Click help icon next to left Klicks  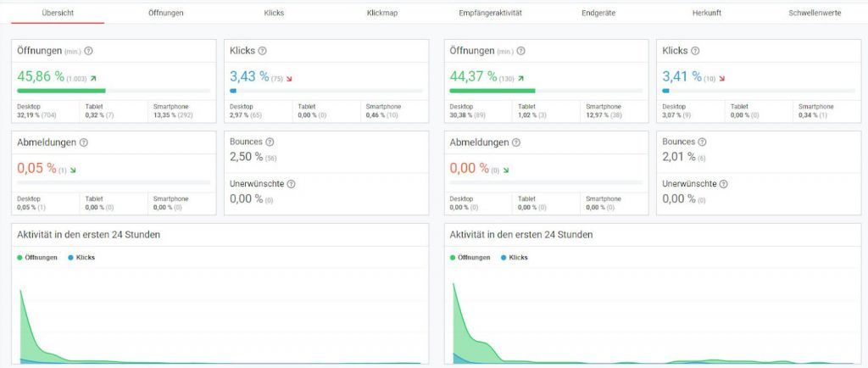pyautogui.click(x=263, y=51)
